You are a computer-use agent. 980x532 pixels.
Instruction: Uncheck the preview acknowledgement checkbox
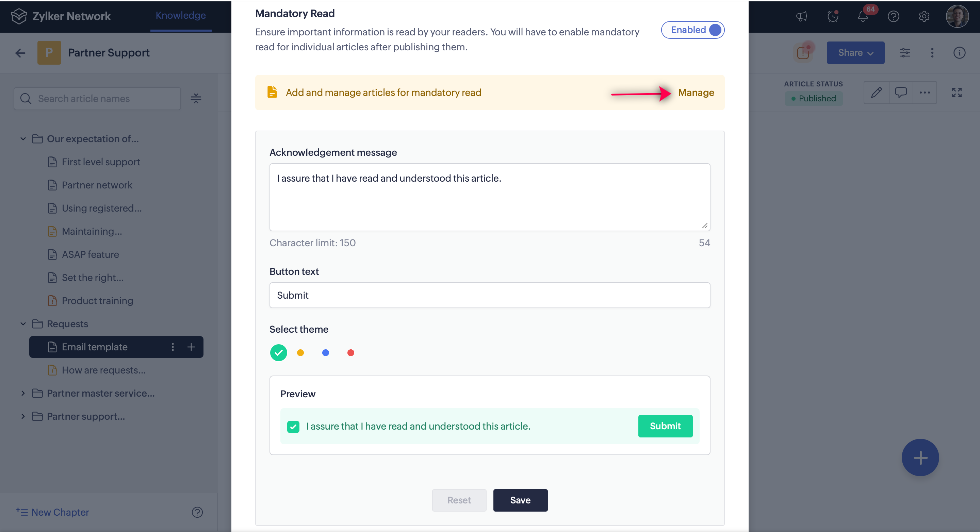coord(293,427)
